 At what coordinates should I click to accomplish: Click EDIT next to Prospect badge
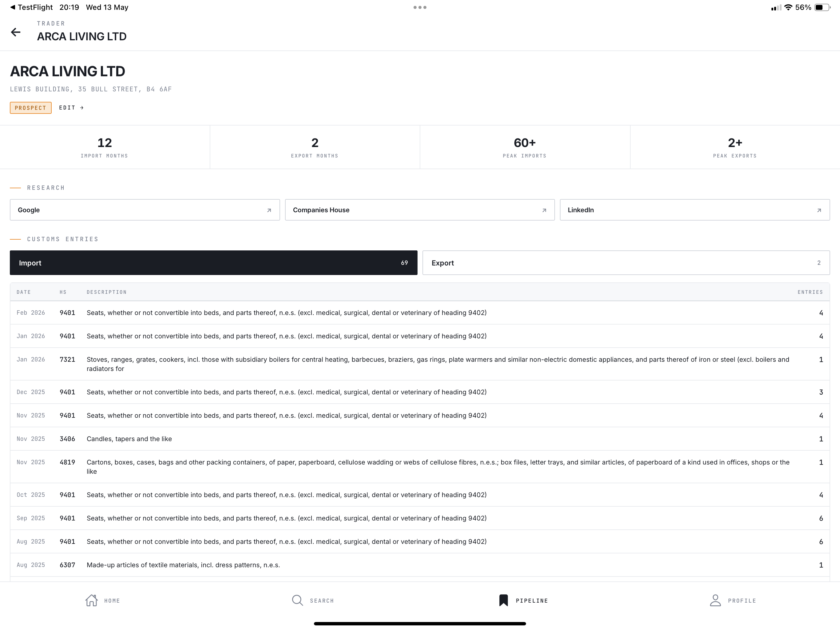click(x=71, y=108)
